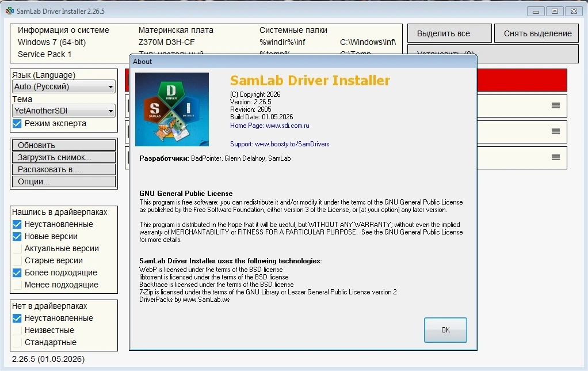Maximize the SamLab Driver Installer window
The height and width of the screenshot is (371, 588).
(555, 12)
